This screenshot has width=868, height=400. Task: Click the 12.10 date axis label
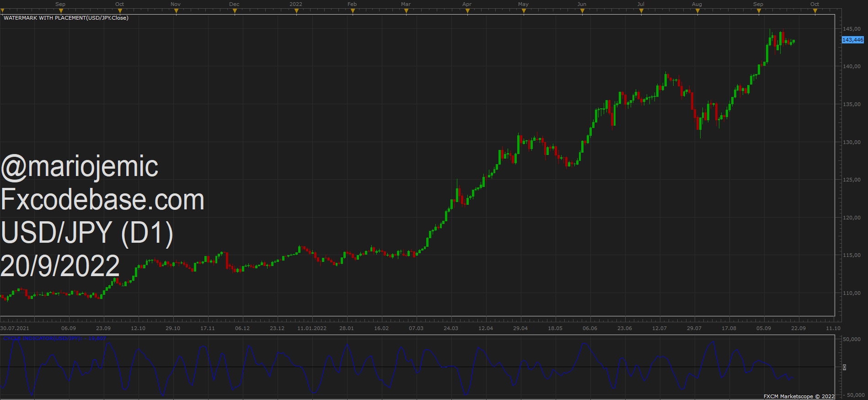click(138, 328)
